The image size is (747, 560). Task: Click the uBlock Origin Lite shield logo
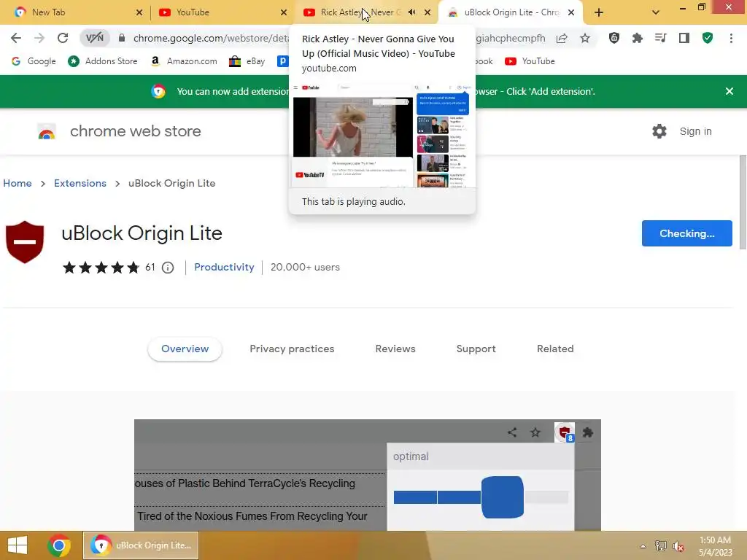[x=25, y=241]
